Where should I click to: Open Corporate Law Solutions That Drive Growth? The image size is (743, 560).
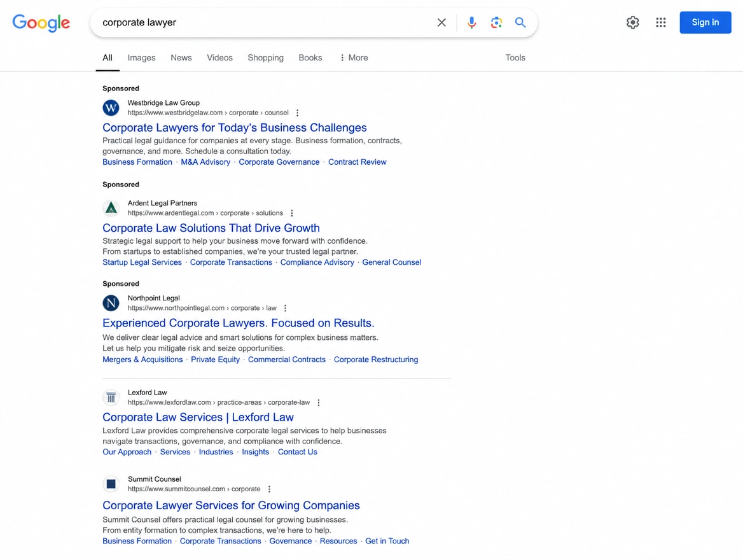pos(211,228)
